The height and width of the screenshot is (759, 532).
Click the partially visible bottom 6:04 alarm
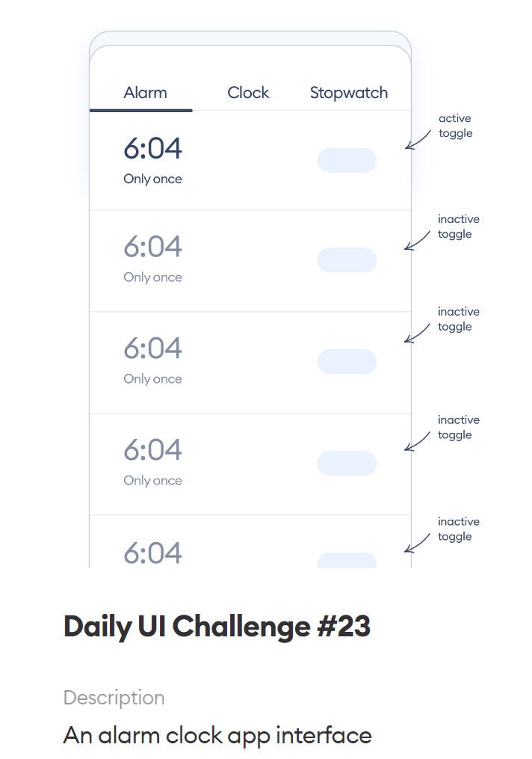(153, 553)
